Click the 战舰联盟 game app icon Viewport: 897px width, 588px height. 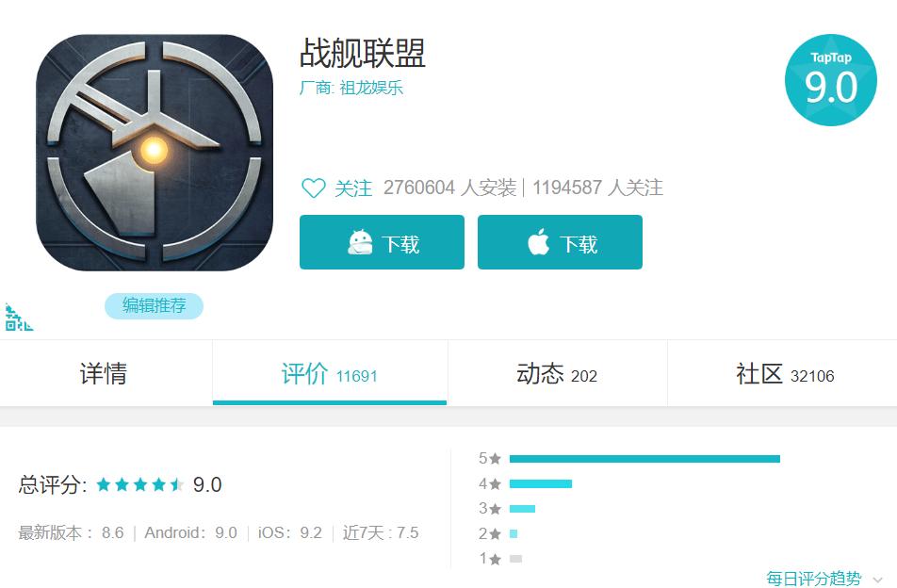pyautogui.click(x=155, y=152)
